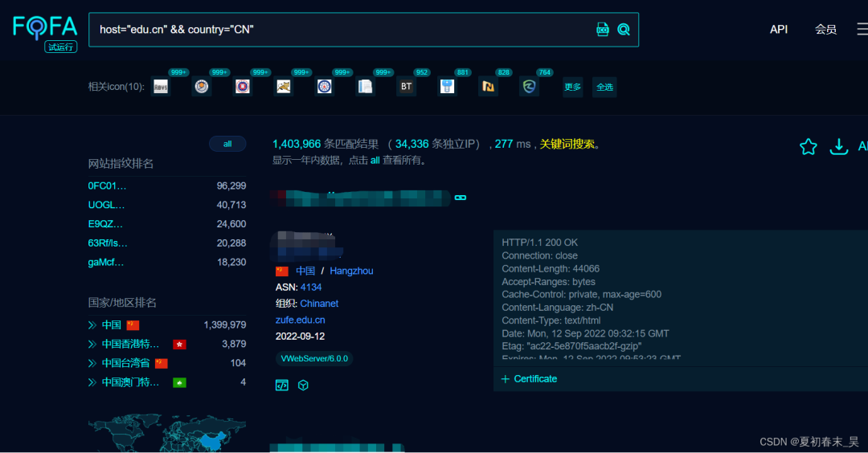Click the Hangzhou city link
The height and width of the screenshot is (453, 868).
click(x=351, y=271)
